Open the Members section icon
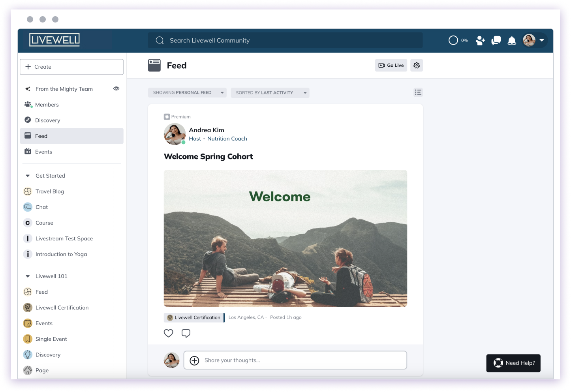The width and height of the screenshot is (571, 392). pyautogui.click(x=28, y=104)
